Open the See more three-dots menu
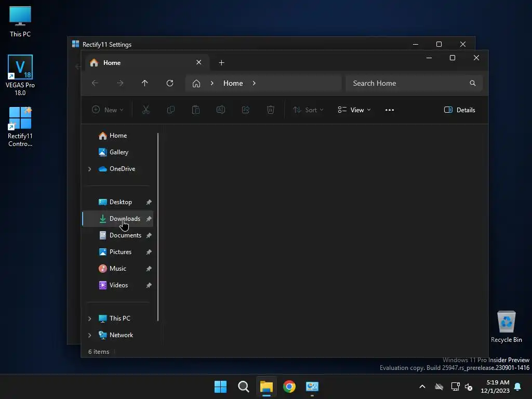Screen dimensions: 532x399 pos(390,110)
